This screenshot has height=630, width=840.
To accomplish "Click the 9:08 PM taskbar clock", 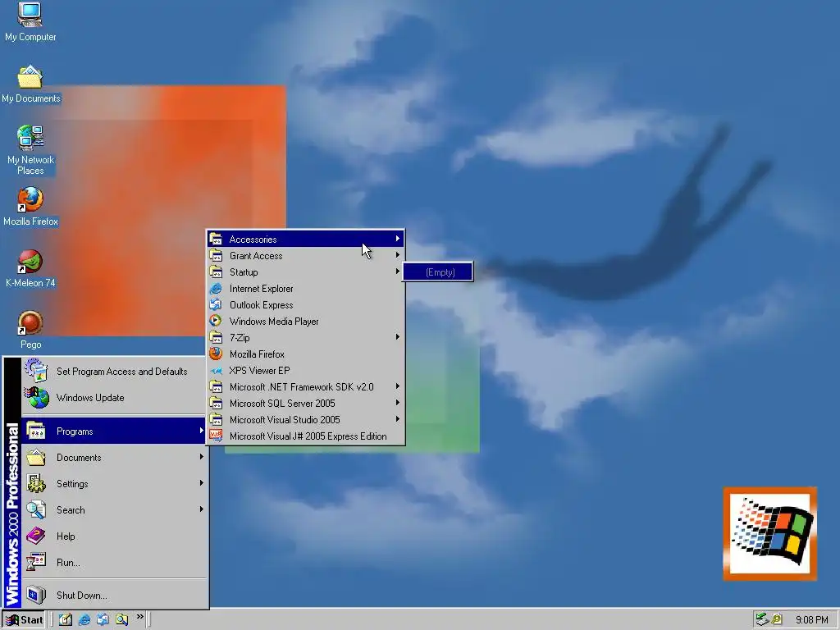I will [811, 620].
